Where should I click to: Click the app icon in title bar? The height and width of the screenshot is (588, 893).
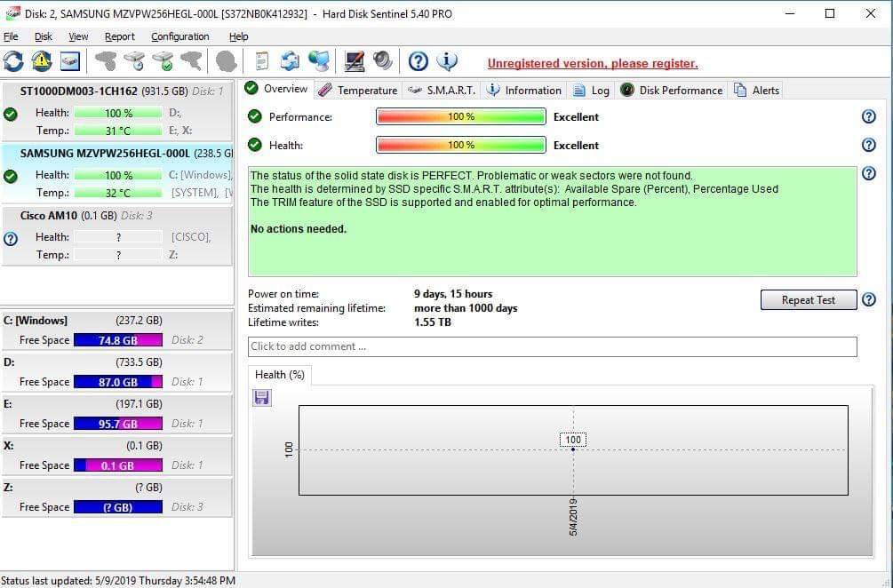pyautogui.click(x=12, y=13)
